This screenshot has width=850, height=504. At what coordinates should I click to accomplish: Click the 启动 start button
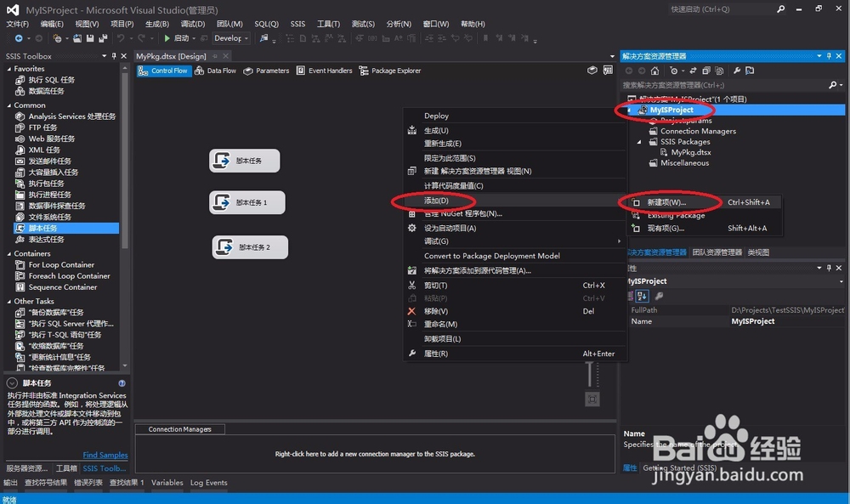pos(176,38)
